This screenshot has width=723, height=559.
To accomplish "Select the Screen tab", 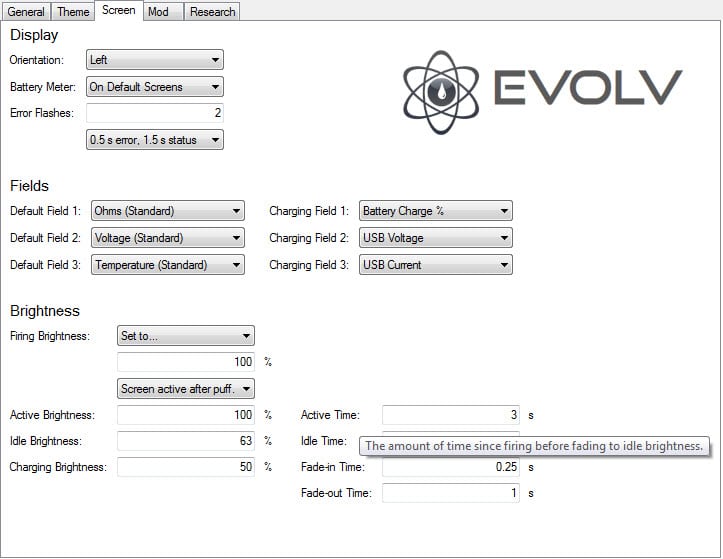I will click(x=119, y=10).
